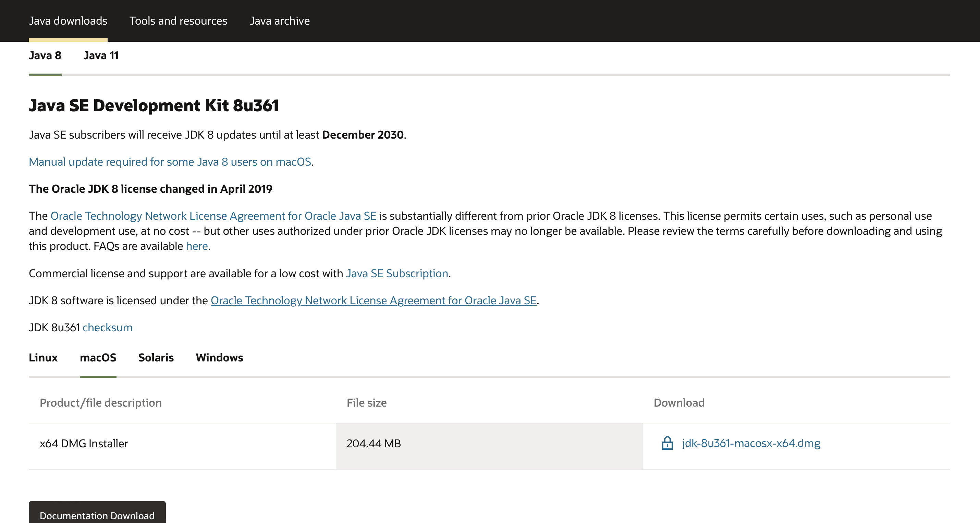Open the first OTN License Agreement link
The width and height of the screenshot is (980, 523).
(213, 216)
